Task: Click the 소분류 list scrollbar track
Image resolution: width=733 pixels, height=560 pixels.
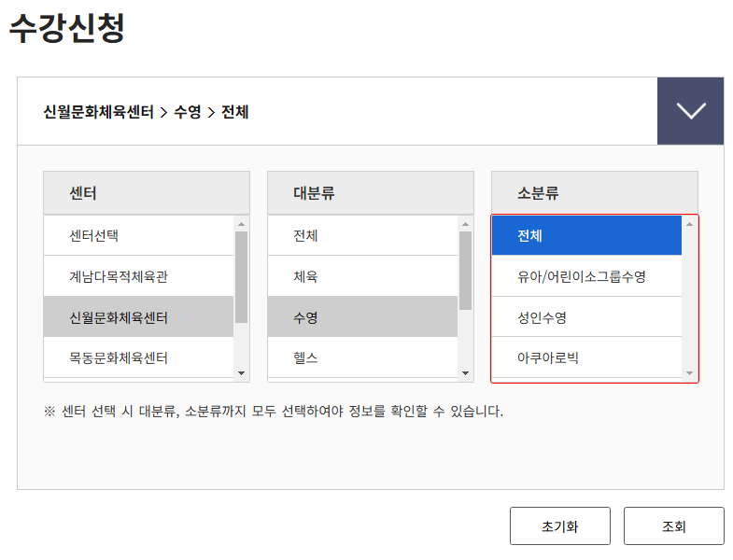Action: pyautogui.click(x=689, y=299)
